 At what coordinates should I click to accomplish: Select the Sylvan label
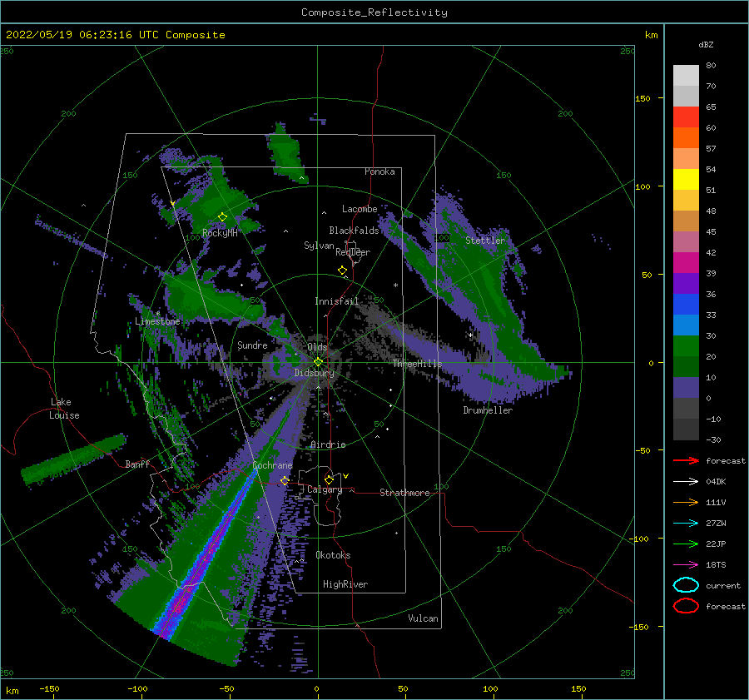tap(319, 246)
